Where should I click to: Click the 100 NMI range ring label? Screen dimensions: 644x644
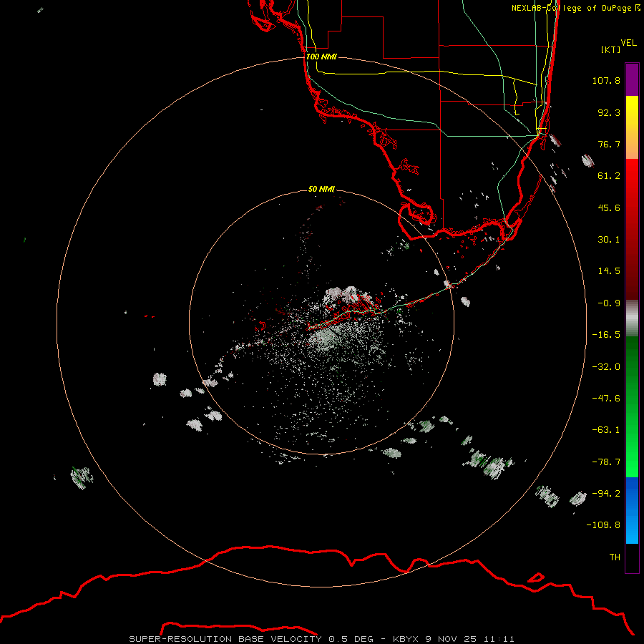[x=321, y=57]
